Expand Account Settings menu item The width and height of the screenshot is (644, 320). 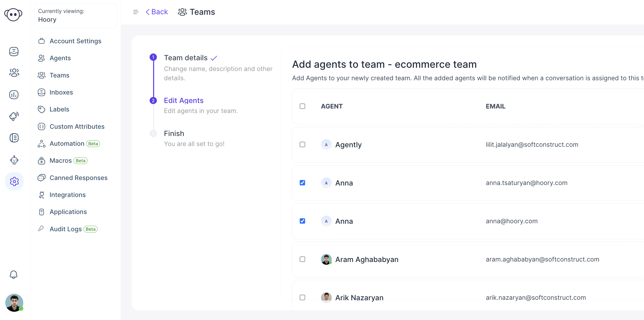coord(76,40)
